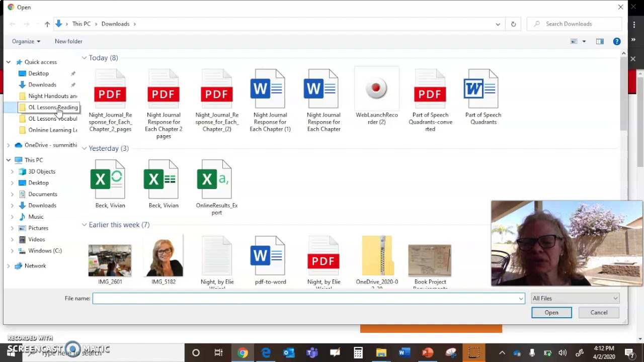Select Music under This PC
Image resolution: width=644 pixels, height=362 pixels.
[x=36, y=217]
